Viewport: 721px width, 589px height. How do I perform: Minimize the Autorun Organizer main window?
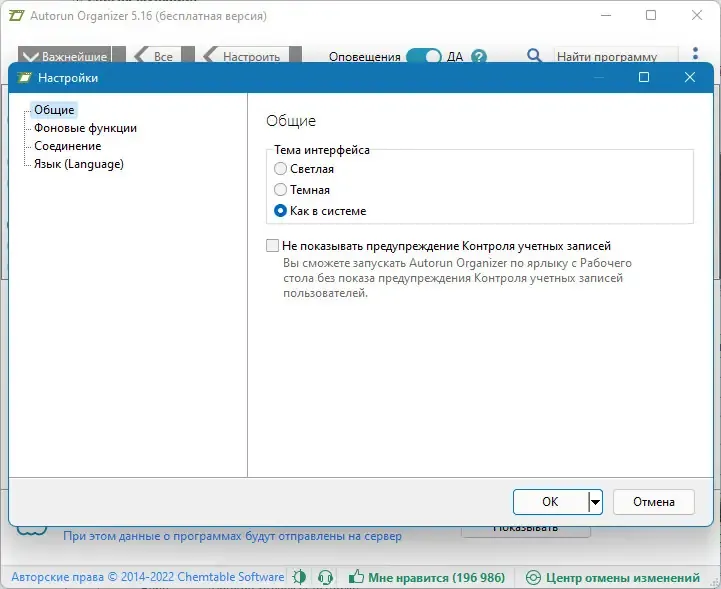[606, 15]
